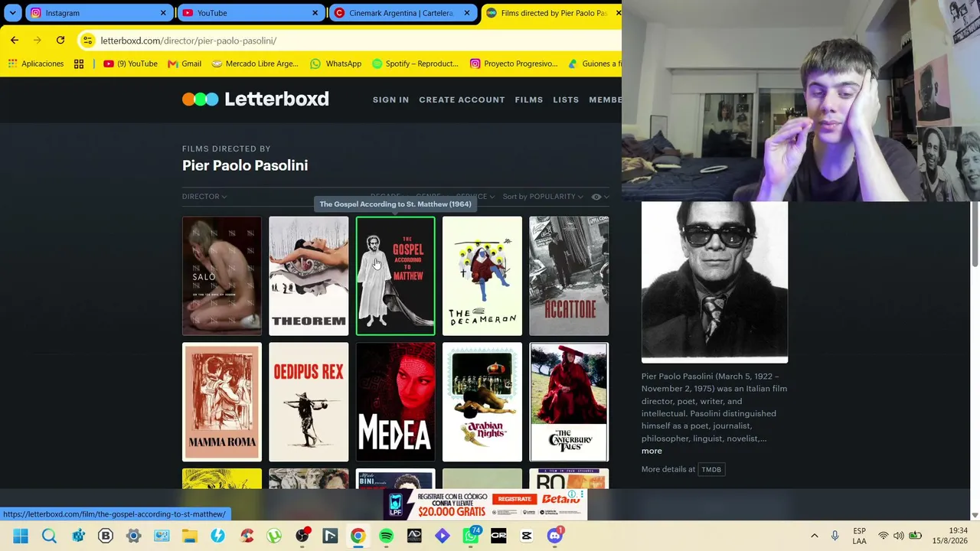Image resolution: width=980 pixels, height=551 pixels.
Task: Expand the SERVICE filter dropdown
Action: (475, 197)
